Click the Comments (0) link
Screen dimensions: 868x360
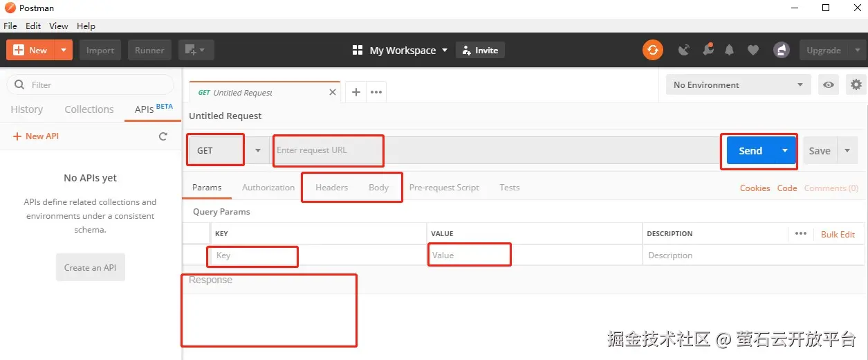tap(831, 188)
